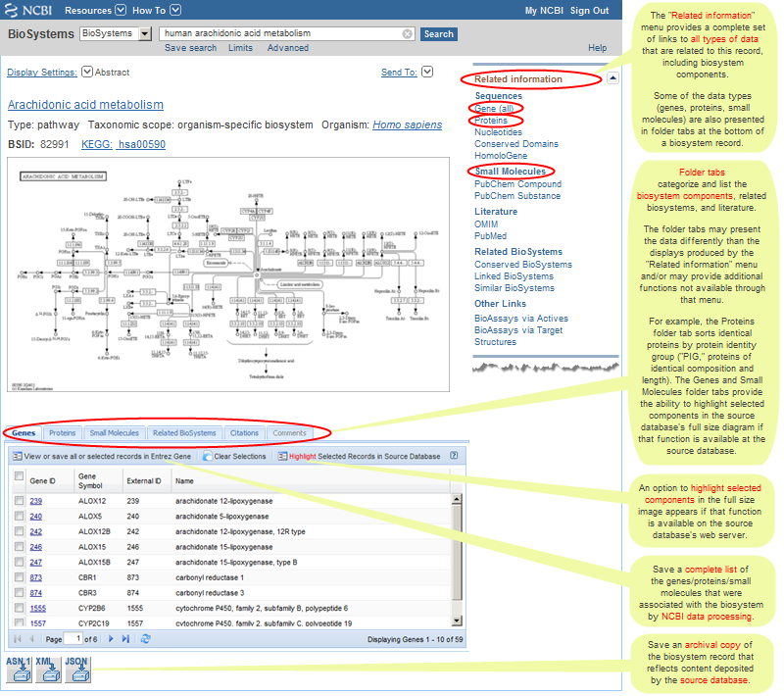Expand Display Settings dropdown
The image size is (784, 696).
coord(87,72)
